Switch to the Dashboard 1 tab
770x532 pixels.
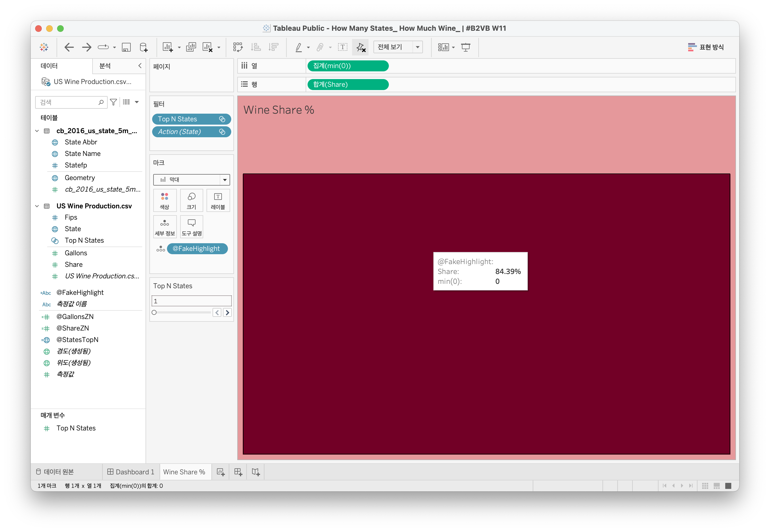(131, 472)
